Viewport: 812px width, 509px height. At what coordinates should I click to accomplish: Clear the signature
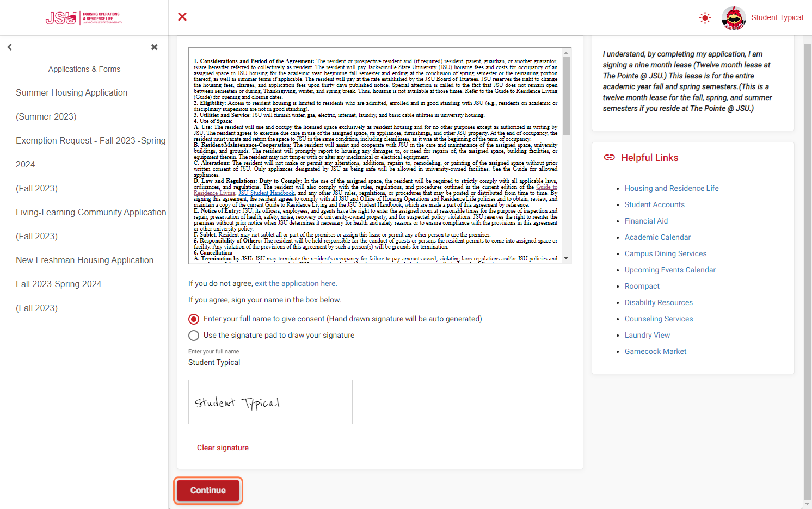[223, 448]
